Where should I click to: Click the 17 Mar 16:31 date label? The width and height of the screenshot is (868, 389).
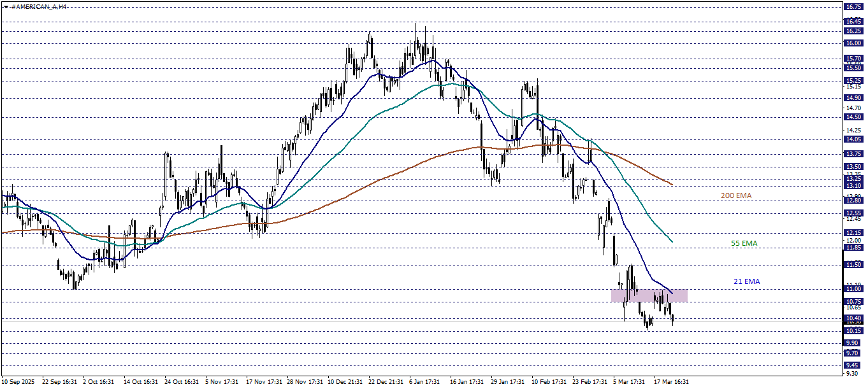670,382
